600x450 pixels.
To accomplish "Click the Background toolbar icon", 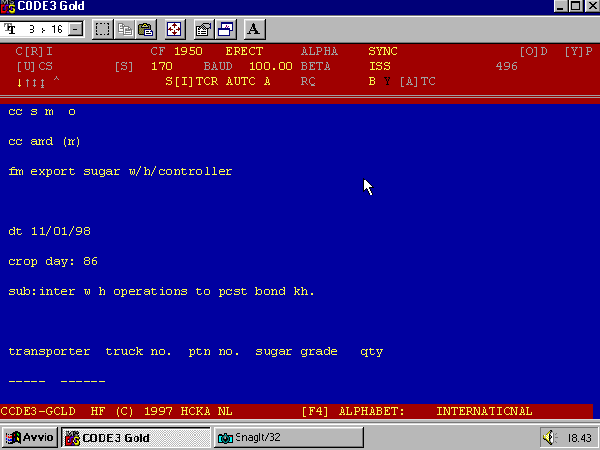I will click(224, 29).
